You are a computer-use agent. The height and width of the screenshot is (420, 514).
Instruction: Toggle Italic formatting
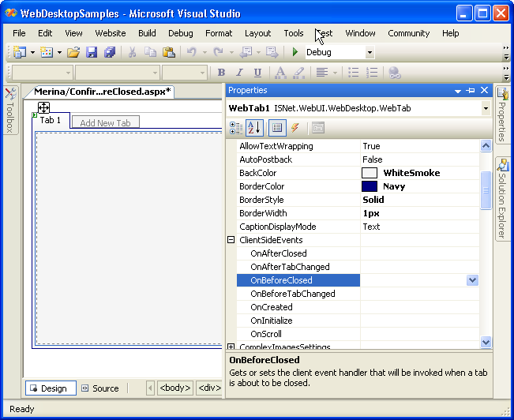(239, 73)
